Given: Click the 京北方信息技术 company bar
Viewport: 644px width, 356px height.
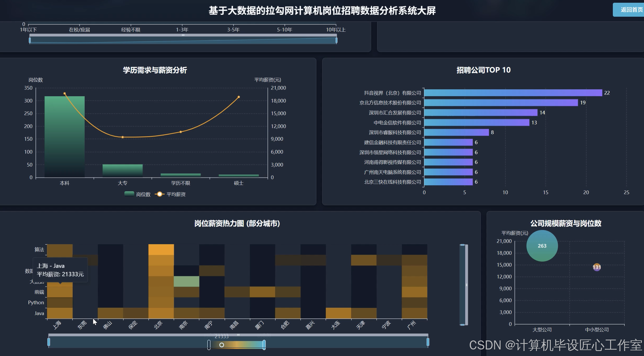Looking at the screenshot, I should (501, 103).
